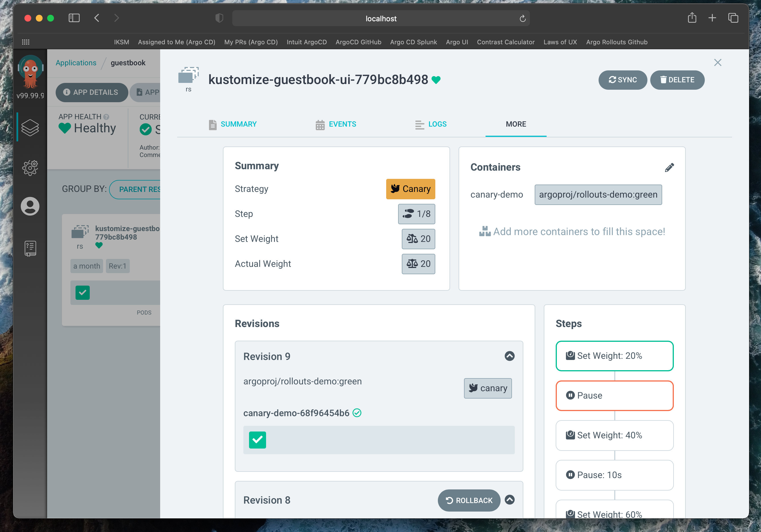Reload the localhost page
761x532 pixels.
tap(522, 18)
